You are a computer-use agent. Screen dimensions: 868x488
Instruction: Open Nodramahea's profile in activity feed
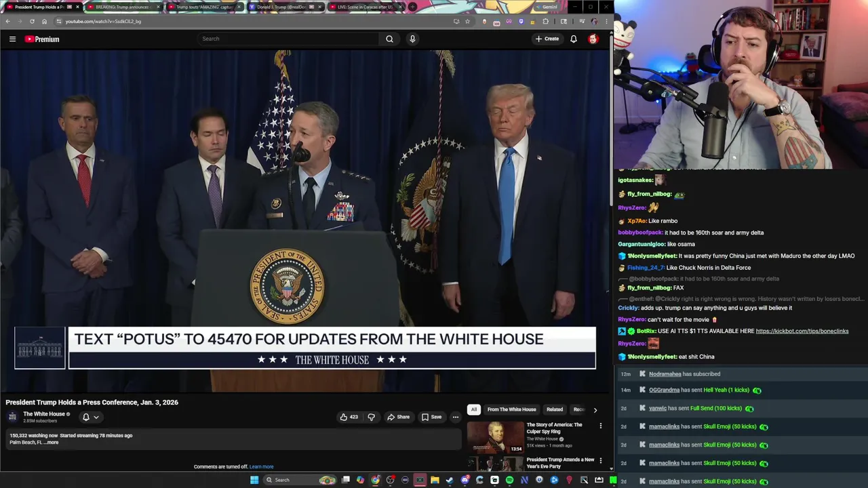tap(665, 374)
